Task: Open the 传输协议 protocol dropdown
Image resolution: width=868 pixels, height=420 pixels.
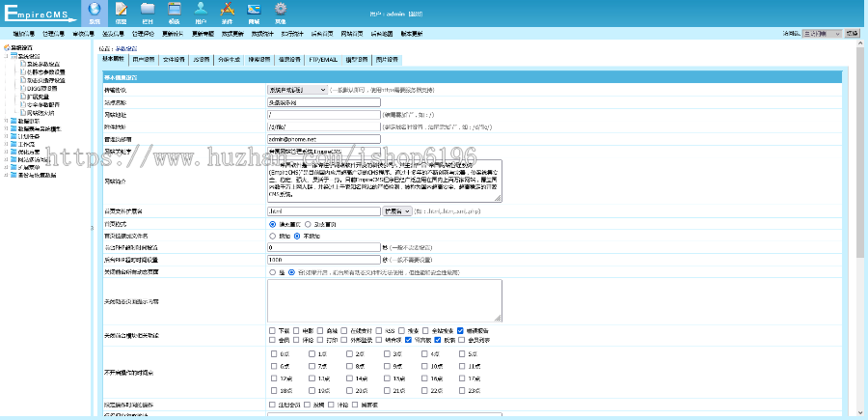Action: pos(297,89)
